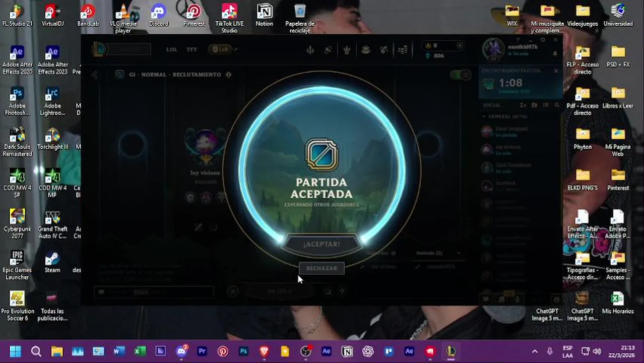Viewport: 644px width, 363px height.
Task: Open BandLab desktop shortcut
Action: (x=88, y=16)
